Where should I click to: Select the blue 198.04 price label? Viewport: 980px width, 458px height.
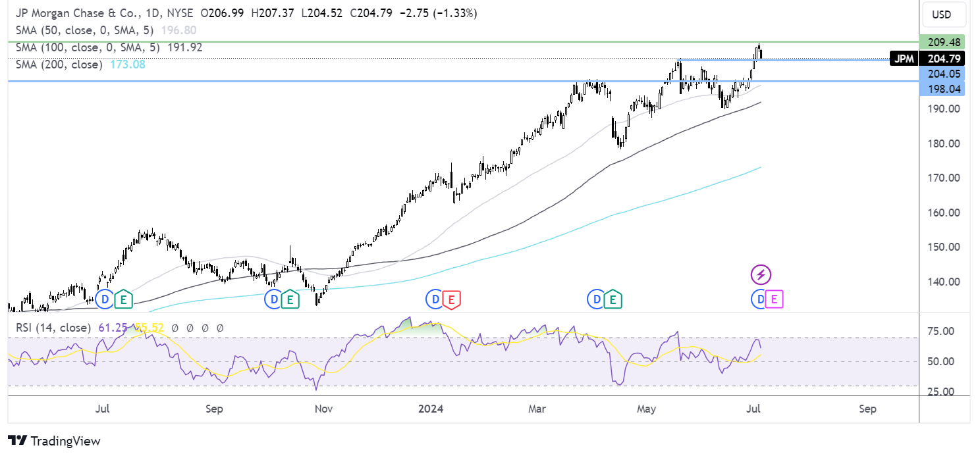pos(942,88)
